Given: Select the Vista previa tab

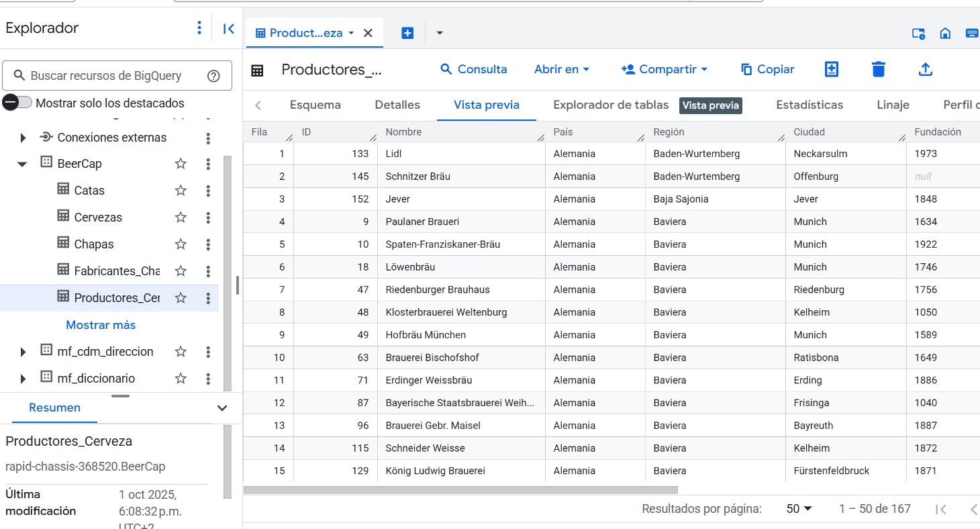Looking at the screenshot, I should tap(487, 105).
